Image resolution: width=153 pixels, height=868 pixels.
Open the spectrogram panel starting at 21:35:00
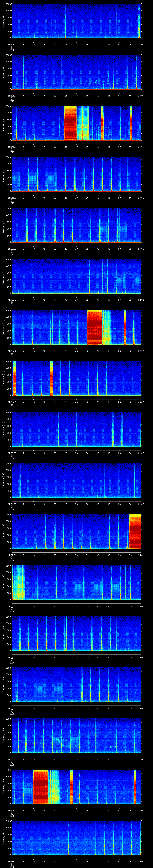(x=76, y=685)
